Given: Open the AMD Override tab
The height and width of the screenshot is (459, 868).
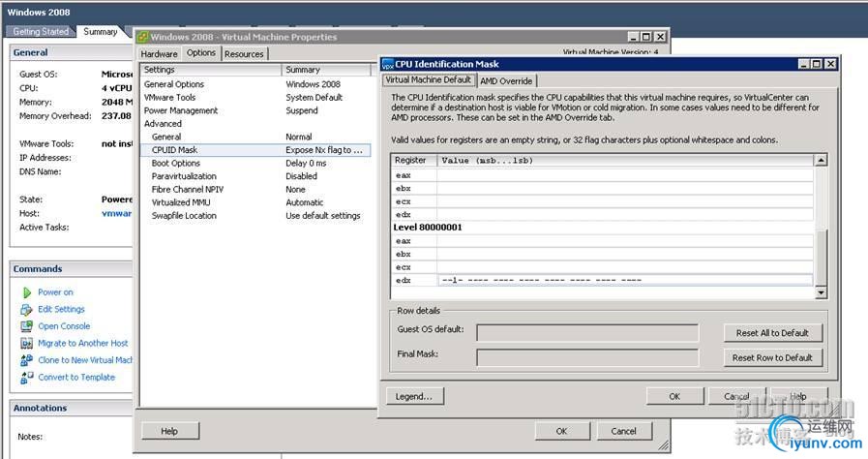Looking at the screenshot, I should point(506,80).
